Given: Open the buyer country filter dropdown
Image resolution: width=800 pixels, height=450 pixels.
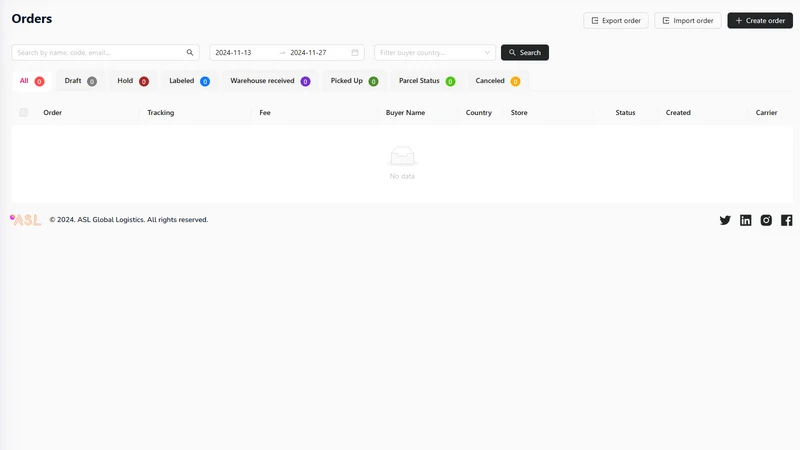Looking at the screenshot, I should pyautogui.click(x=435, y=53).
